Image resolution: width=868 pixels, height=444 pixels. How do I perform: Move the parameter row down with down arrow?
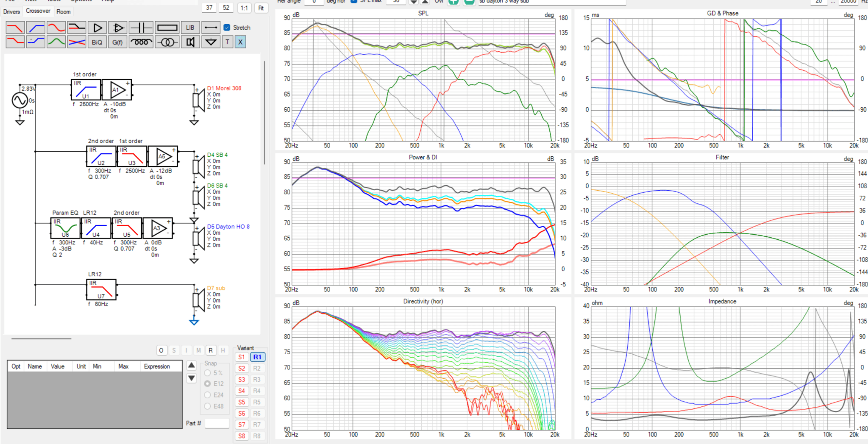point(192,378)
